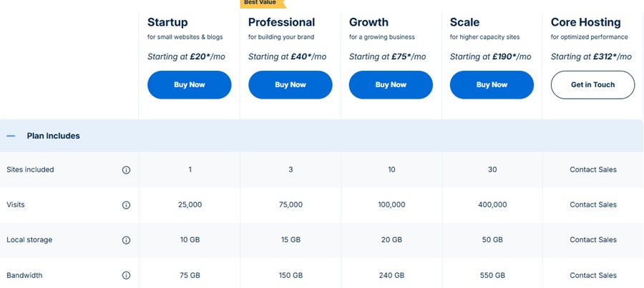The width and height of the screenshot is (644, 288).
Task: Select Contact Sales for Local storage
Action: tap(593, 240)
